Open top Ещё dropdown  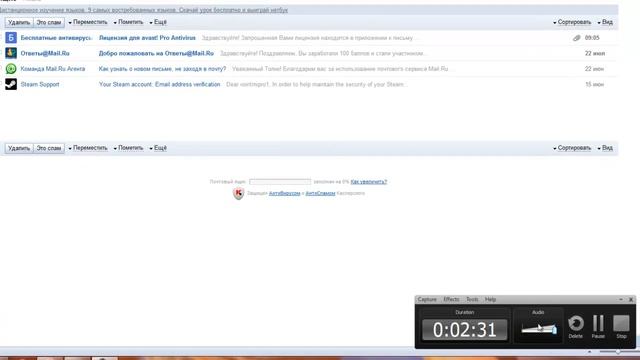(x=158, y=22)
